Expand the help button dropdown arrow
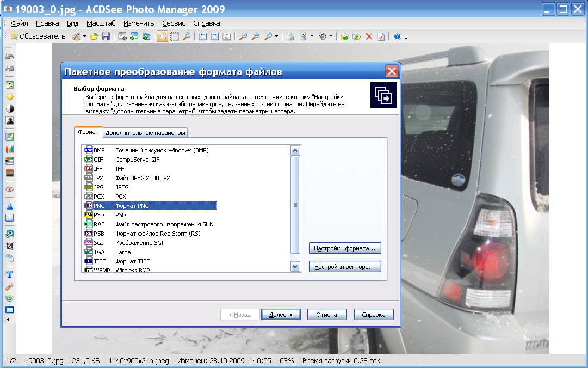The height and width of the screenshot is (368, 588). [x=406, y=38]
